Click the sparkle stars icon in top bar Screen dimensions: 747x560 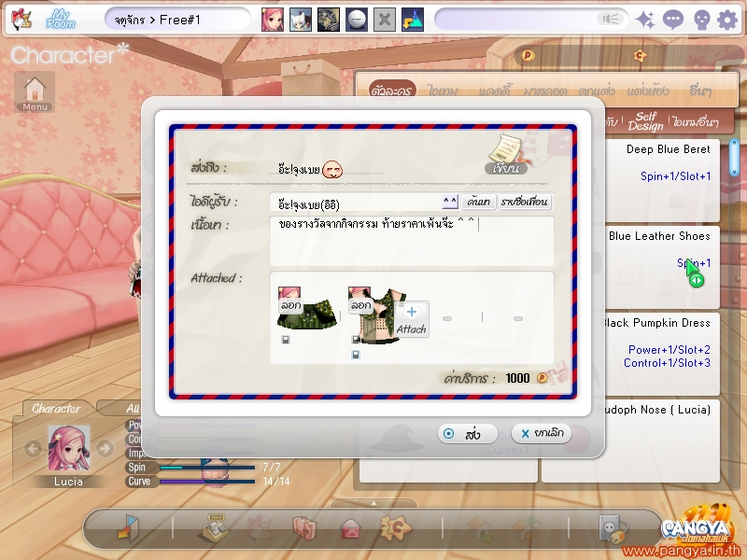pyautogui.click(x=645, y=20)
